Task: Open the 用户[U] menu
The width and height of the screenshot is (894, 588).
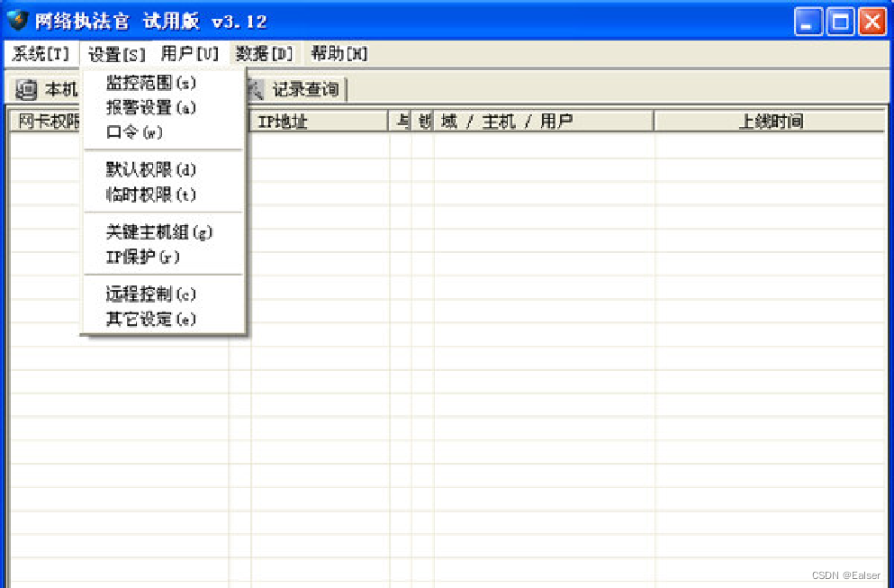Action: click(189, 54)
